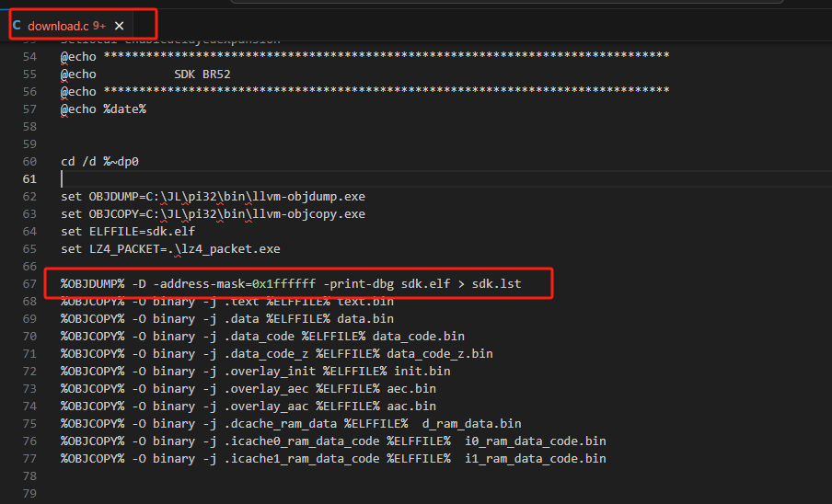Click 'data_code_z.bin' on line 71
The image size is (832, 504).
(440, 354)
